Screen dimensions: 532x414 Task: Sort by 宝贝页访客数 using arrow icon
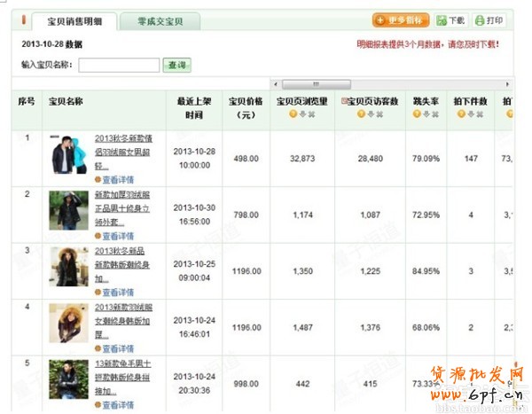coord(371,115)
